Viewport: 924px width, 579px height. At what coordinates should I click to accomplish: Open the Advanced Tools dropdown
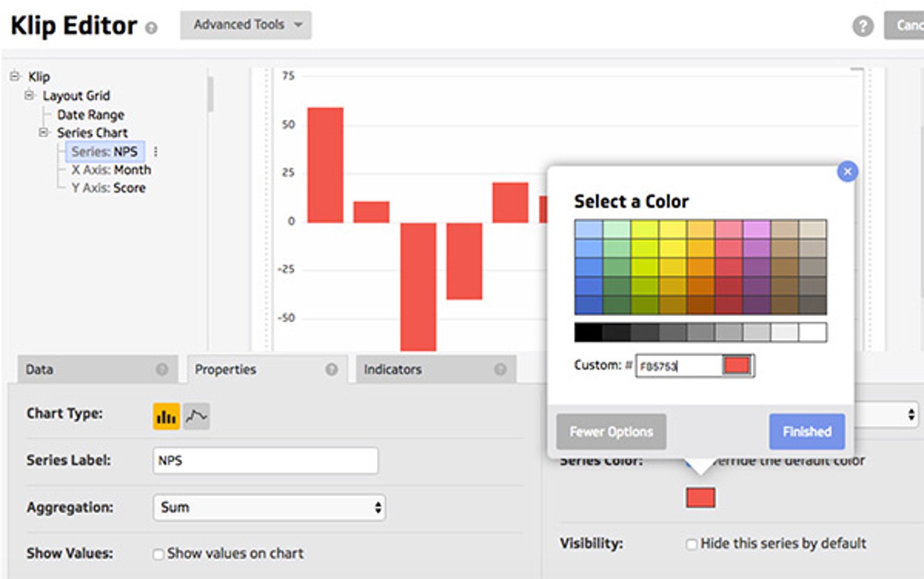(x=245, y=24)
